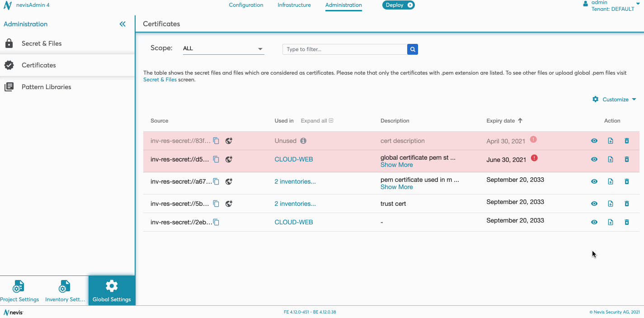The height and width of the screenshot is (318, 644).
Task: Open the Customize dropdown menu
Action: click(615, 100)
